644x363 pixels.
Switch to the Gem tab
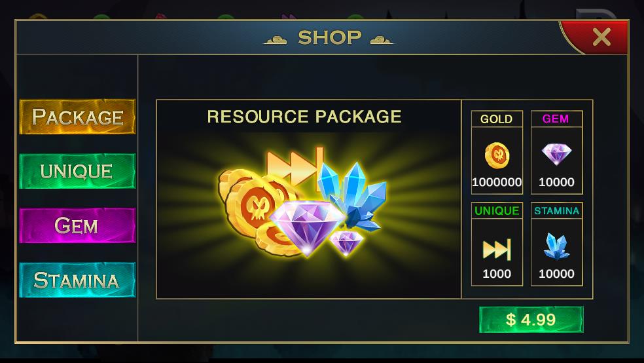[77, 225]
